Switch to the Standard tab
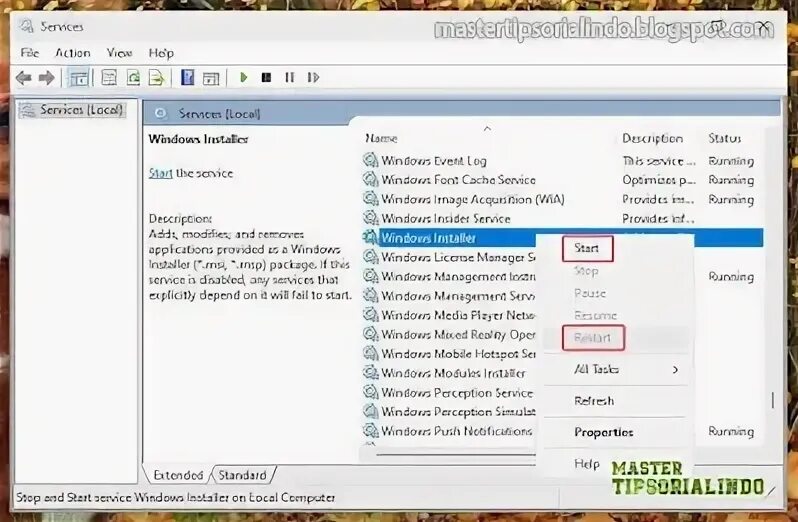 tap(242, 475)
